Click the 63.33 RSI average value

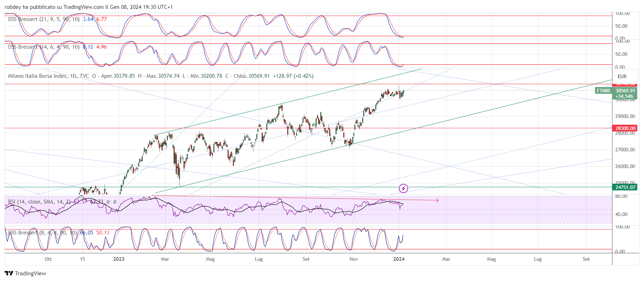click(97, 202)
